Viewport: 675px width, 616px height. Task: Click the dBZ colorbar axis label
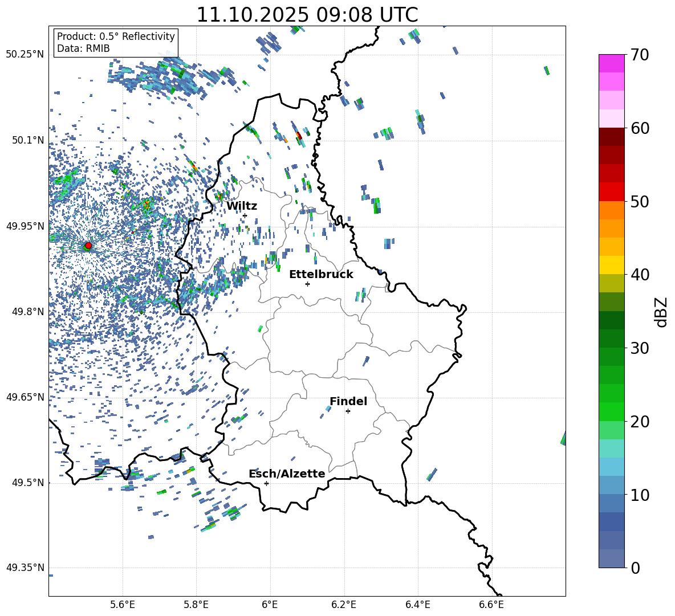[x=661, y=312]
